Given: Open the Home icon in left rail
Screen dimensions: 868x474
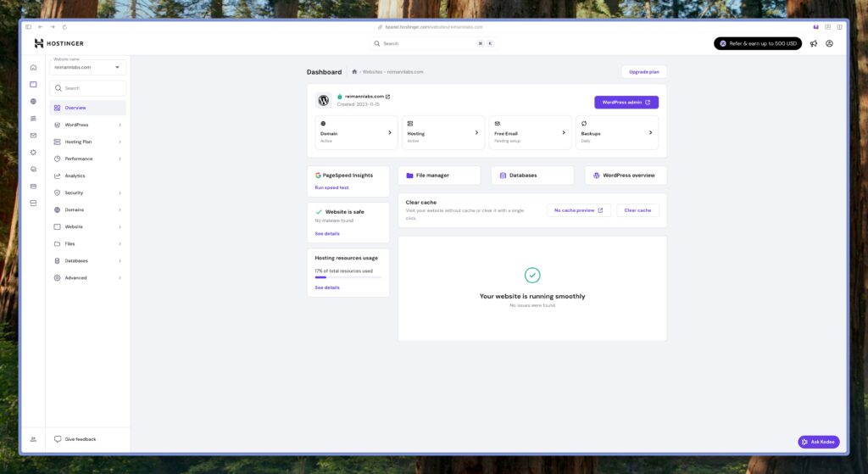Looking at the screenshot, I should tap(33, 67).
